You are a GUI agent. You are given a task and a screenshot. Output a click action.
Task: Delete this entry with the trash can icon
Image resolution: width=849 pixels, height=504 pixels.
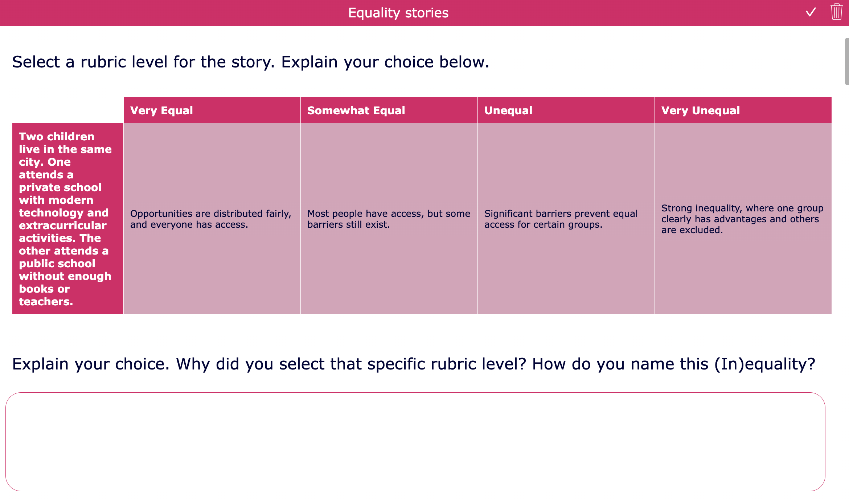(836, 12)
